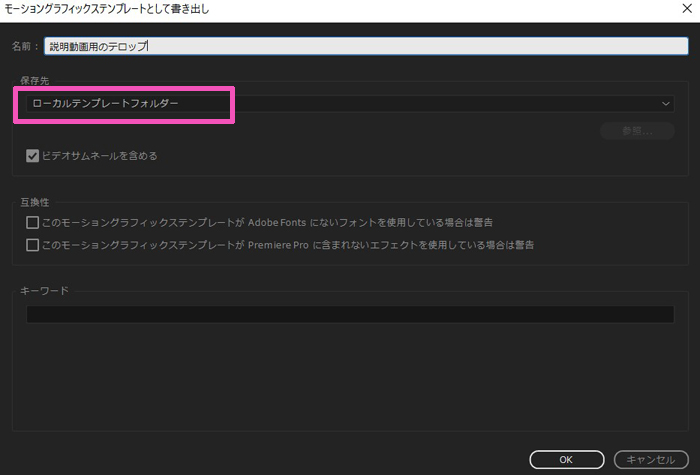Screen dimensions: 700x475
Task: Enable the Adobe Fonts font warning checkbox
Action: (x=33, y=222)
